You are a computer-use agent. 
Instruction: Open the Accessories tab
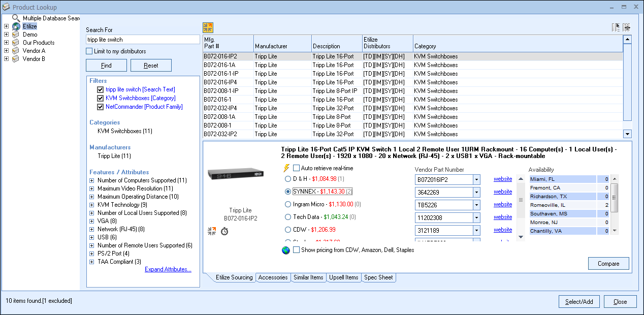273,277
